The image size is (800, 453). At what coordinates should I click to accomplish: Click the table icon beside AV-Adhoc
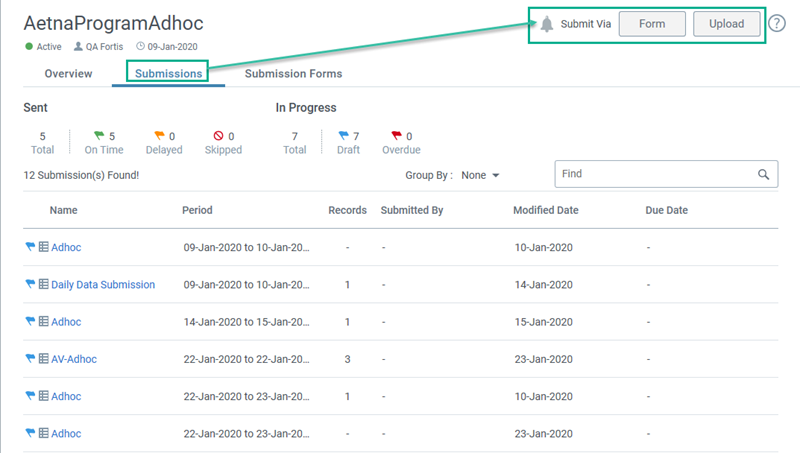[44, 359]
